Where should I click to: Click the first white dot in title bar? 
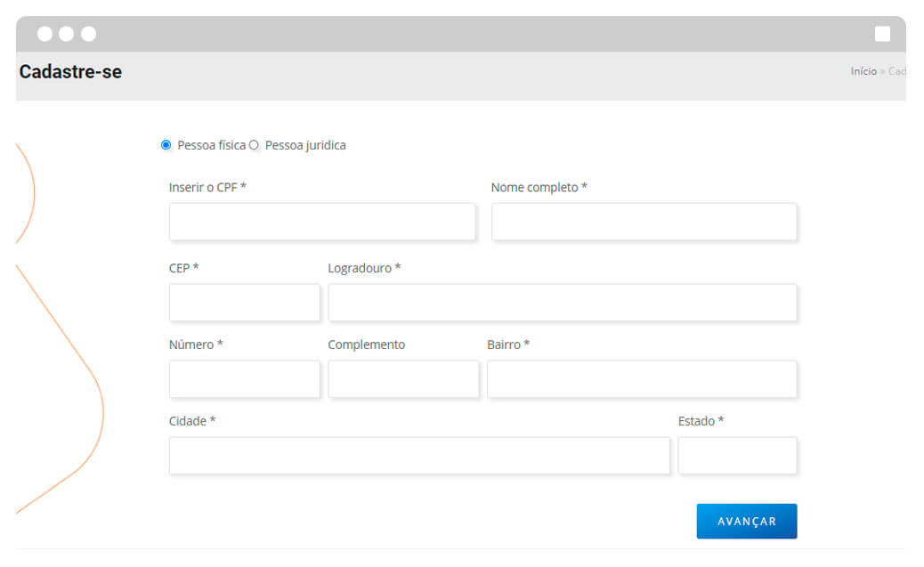[45, 34]
